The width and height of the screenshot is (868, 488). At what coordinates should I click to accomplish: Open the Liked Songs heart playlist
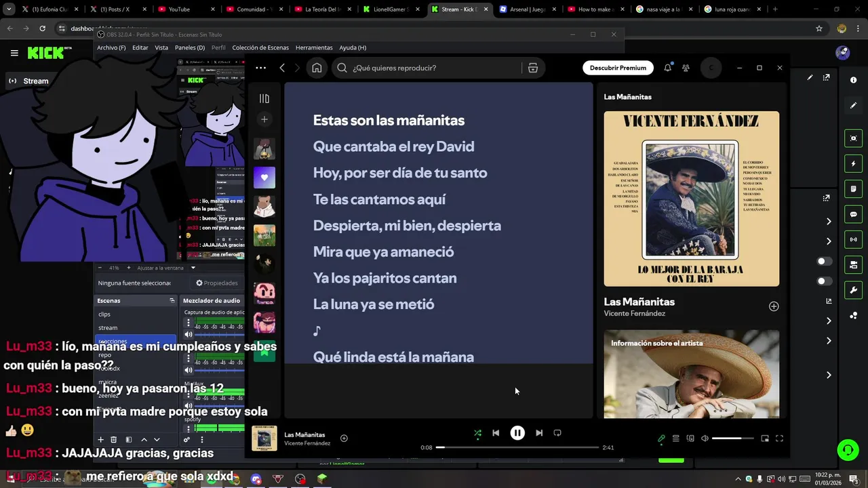pos(264,178)
